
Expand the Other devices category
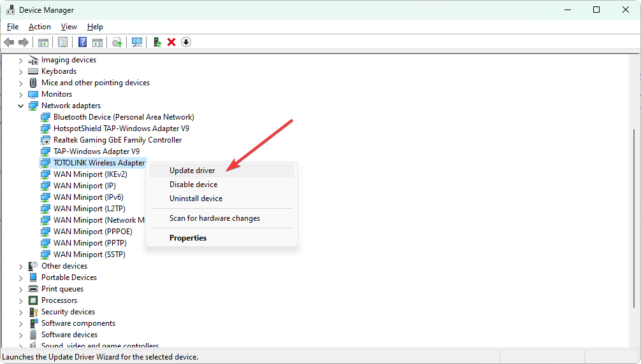pos(20,267)
